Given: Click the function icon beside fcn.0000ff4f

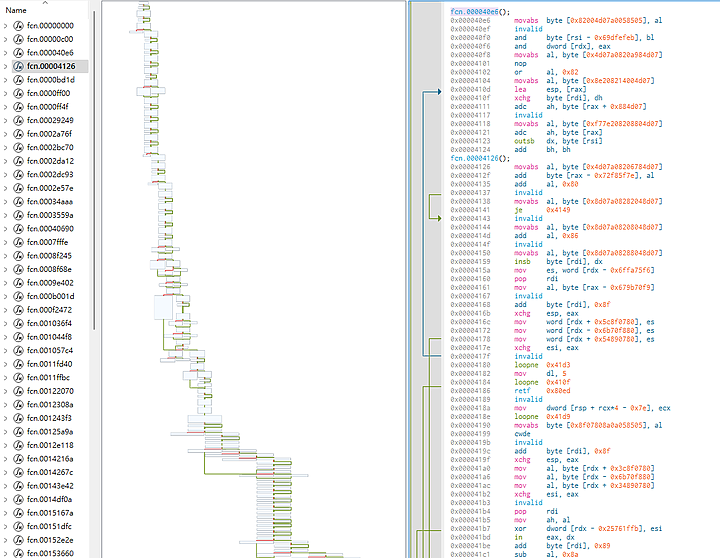Looking at the screenshot, I should tap(18, 107).
